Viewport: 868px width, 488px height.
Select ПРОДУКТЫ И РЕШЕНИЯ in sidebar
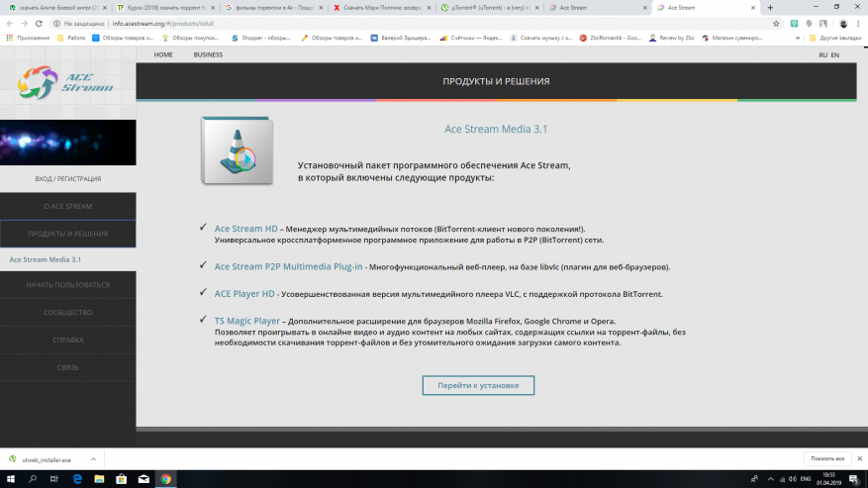pos(67,234)
